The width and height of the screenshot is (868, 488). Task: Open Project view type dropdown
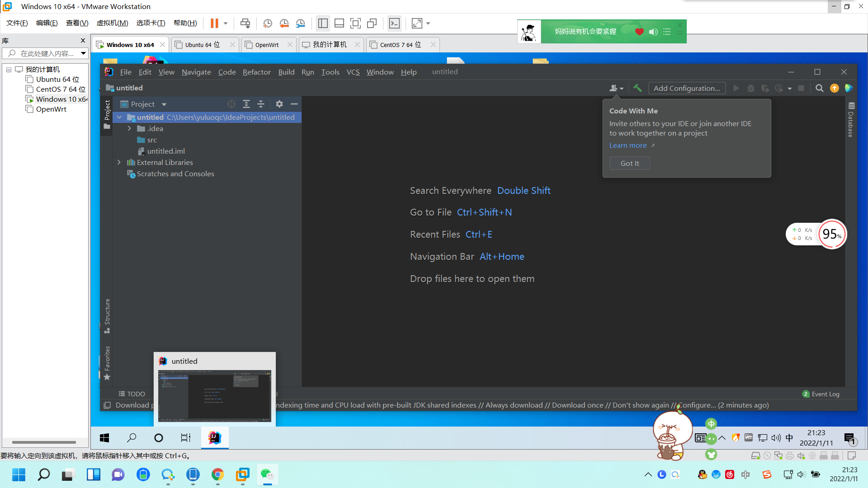[x=164, y=104]
